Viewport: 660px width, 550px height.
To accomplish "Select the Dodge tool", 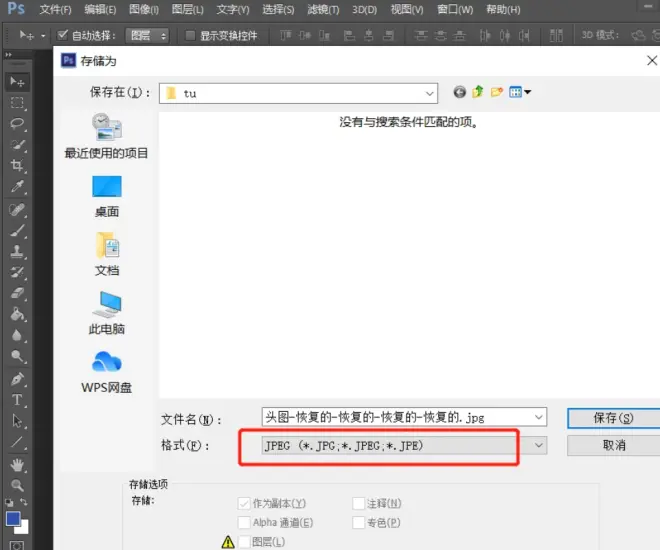I will (x=17, y=356).
